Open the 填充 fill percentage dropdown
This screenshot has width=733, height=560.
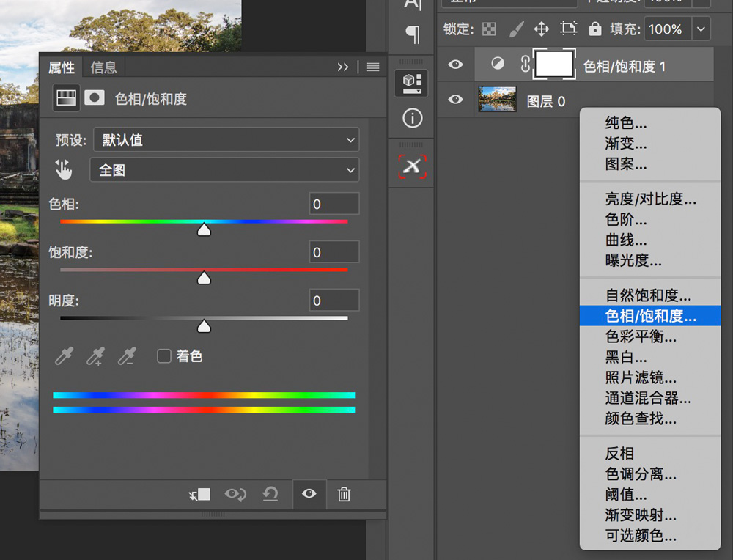pos(701,29)
